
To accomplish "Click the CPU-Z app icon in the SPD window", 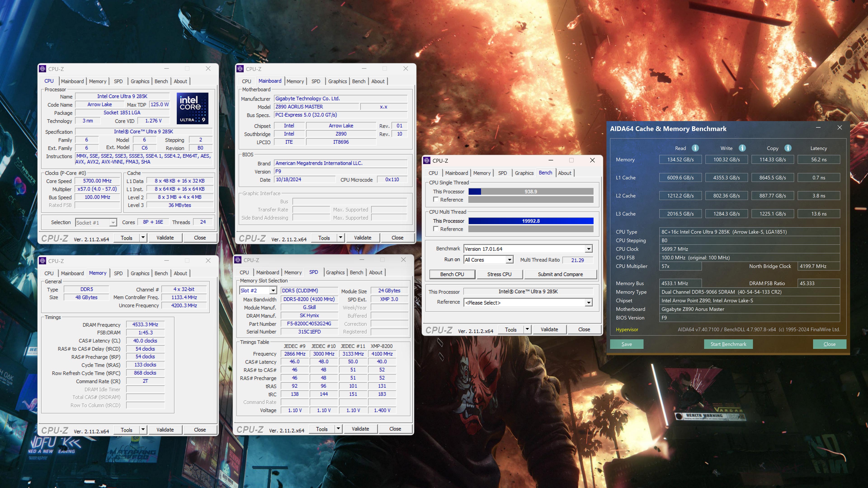I will pyautogui.click(x=238, y=260).
